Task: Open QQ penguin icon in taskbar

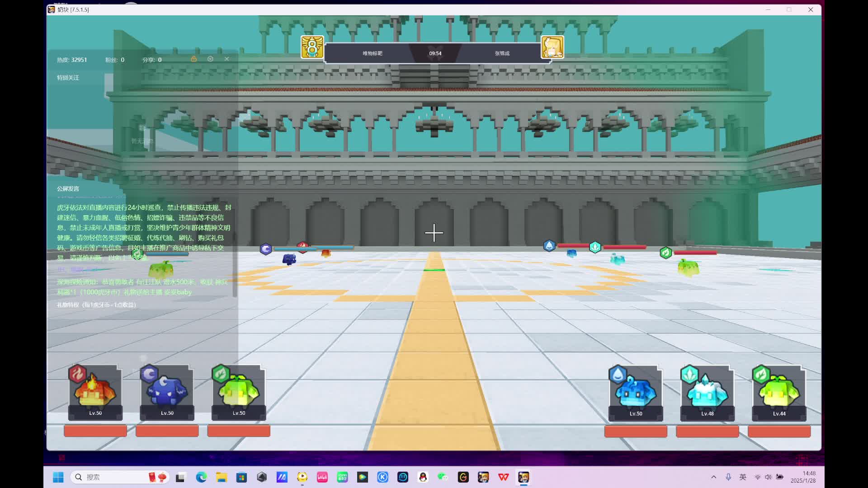Action: point(423,477)
